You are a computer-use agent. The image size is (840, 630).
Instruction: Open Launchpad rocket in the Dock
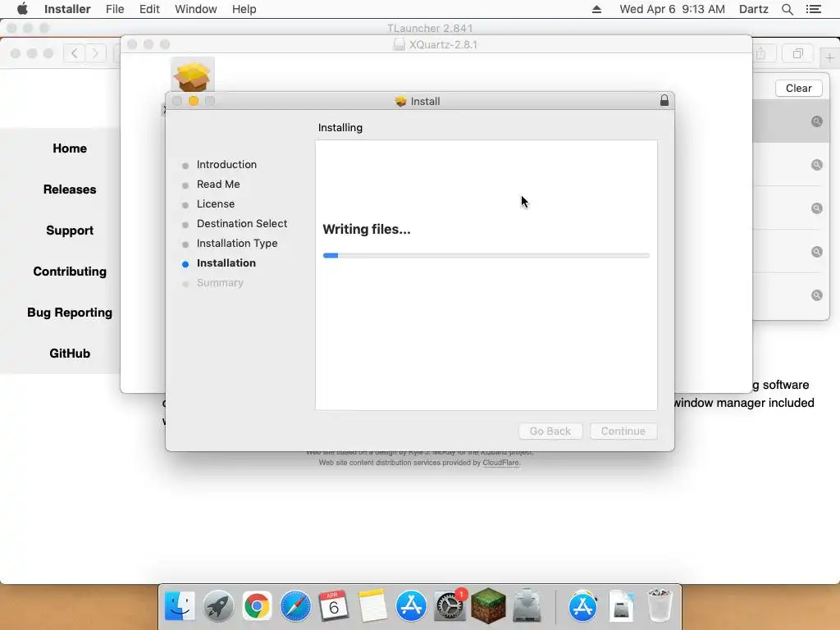tap(218, 606)
